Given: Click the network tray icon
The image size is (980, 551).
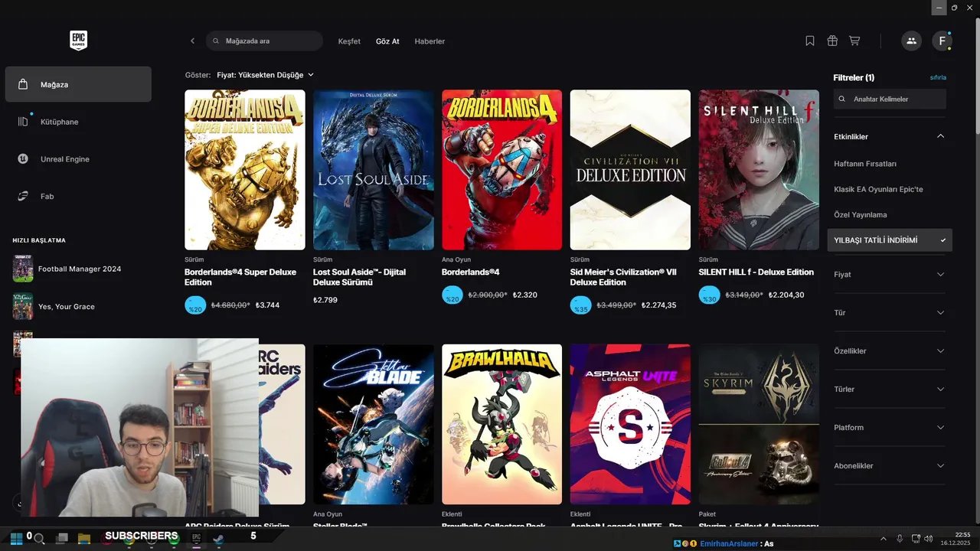Looking at the screenshot, I should click(x=916, y=539).
